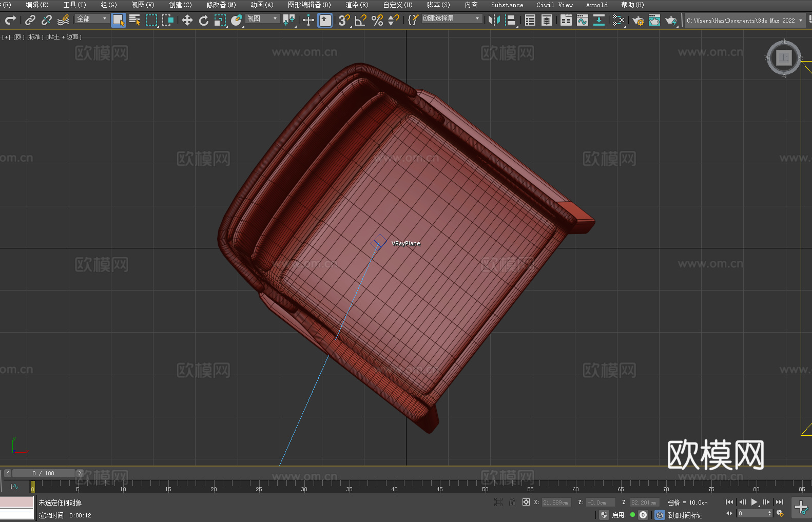Open the [顶] viewport view menu

coord(19,37)
